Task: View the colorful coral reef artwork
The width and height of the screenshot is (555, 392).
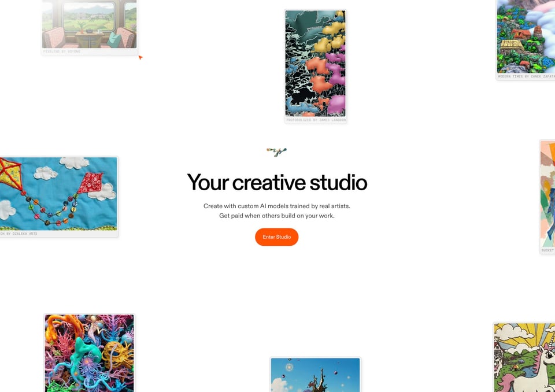Action: point(90,353)
